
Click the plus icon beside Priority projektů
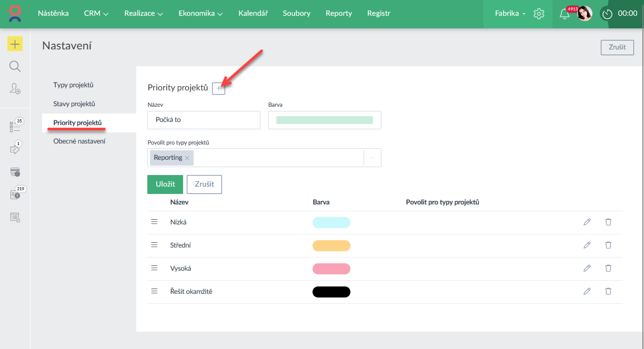[x=218, y=88]
